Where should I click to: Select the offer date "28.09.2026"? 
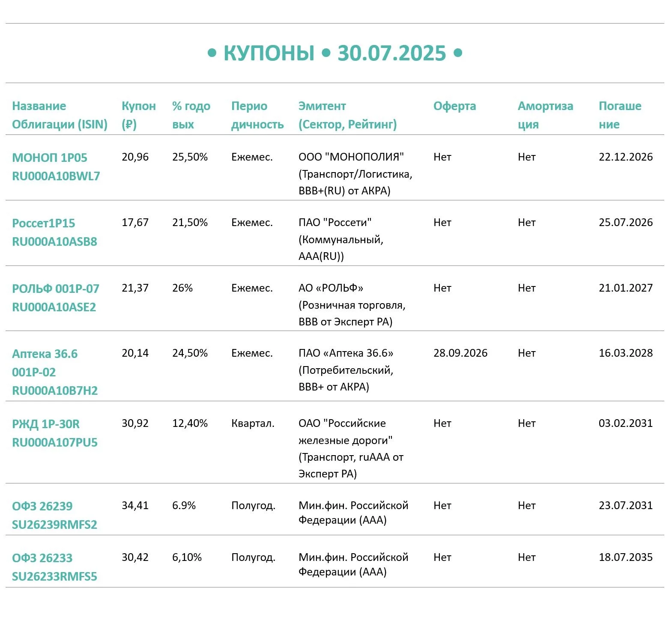point(460,353)
